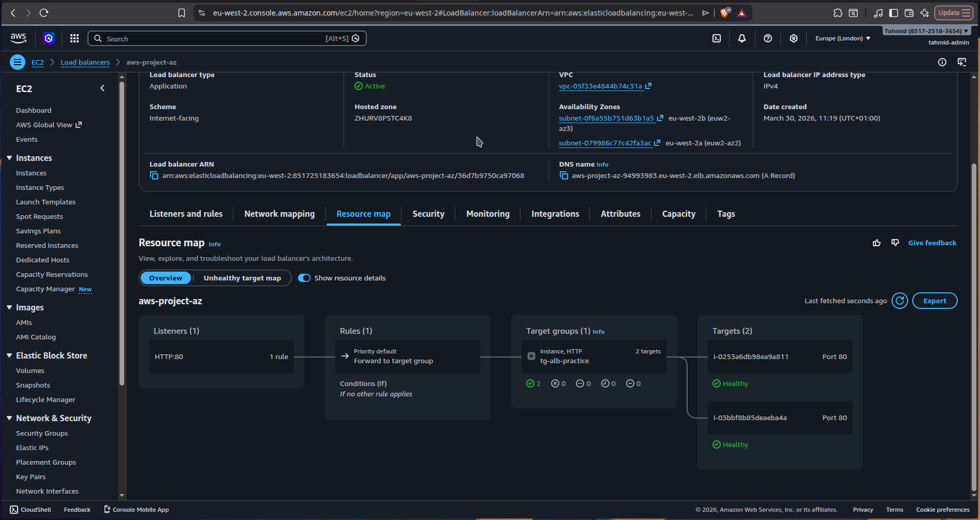Screen dimensions: 980x520
Task: Collapse the EC2 side navigation panel
Action: (102, 88)
